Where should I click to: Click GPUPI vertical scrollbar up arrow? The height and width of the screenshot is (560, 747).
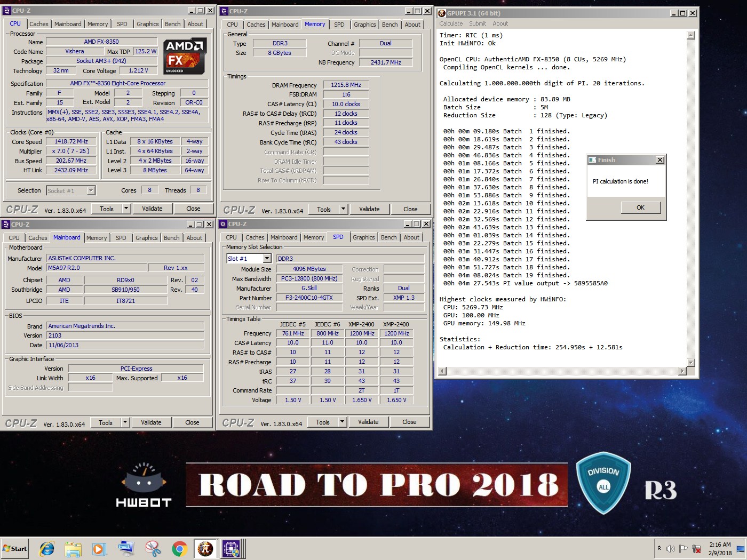pyautogui.click(x=691, y=35)
